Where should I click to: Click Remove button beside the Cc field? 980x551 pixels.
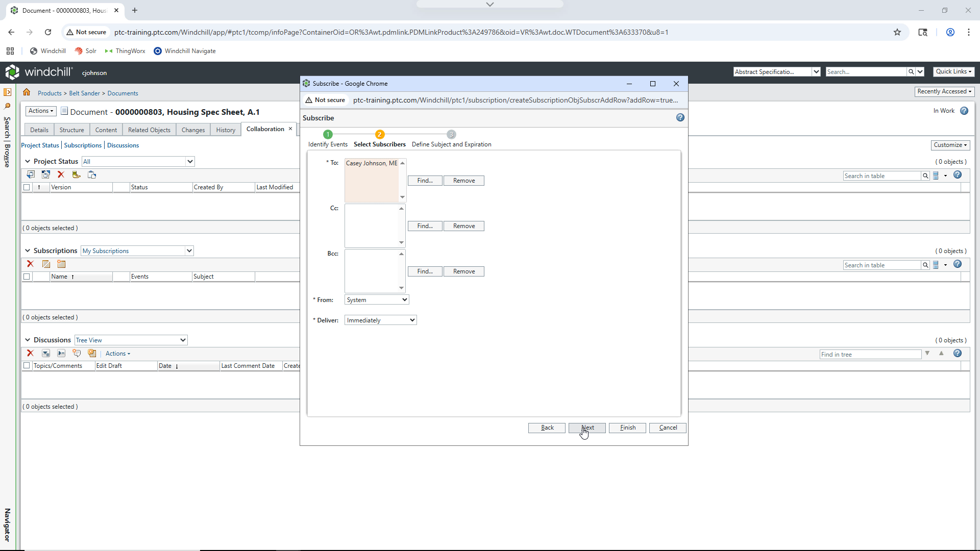[x=463, y=226]
